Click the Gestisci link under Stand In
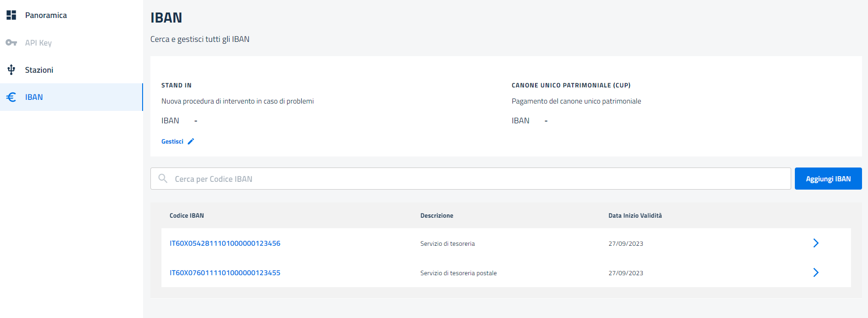 [172, 141]
